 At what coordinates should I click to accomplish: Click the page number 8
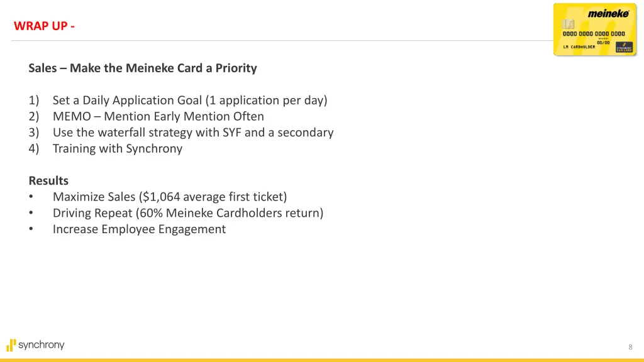coord(630,347)
